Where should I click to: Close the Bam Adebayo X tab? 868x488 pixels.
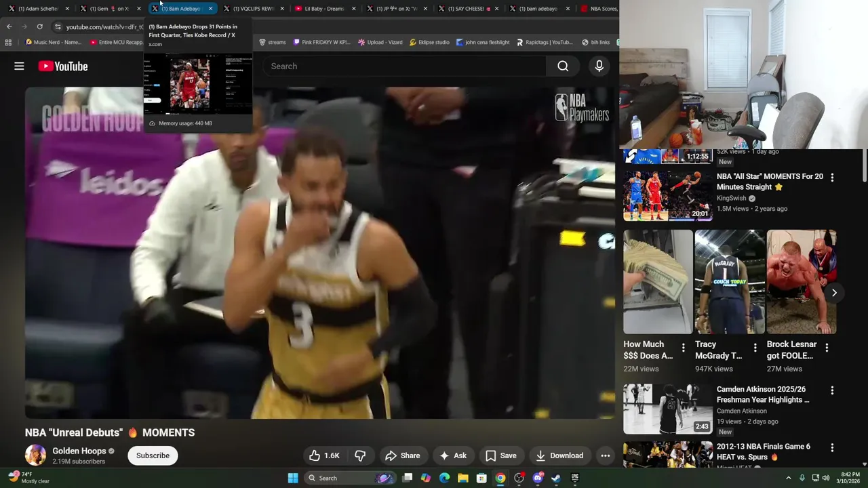(x=210, y=9)
